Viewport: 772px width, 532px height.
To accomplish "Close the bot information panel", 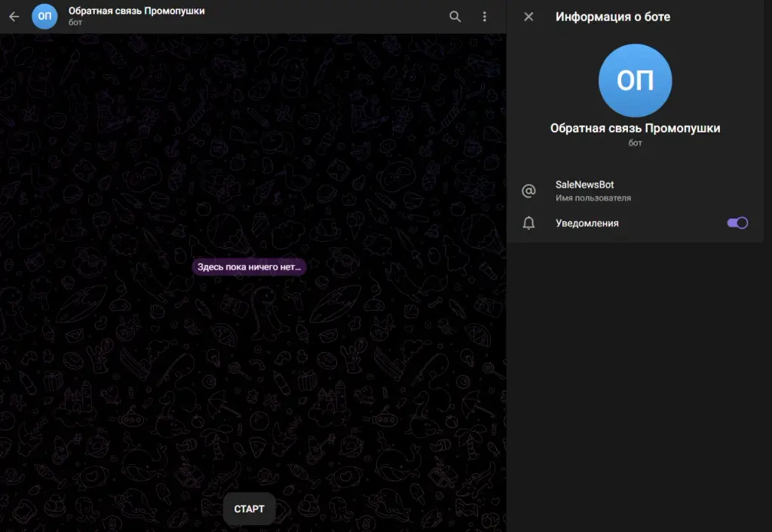I will click(x=528, y=17).
